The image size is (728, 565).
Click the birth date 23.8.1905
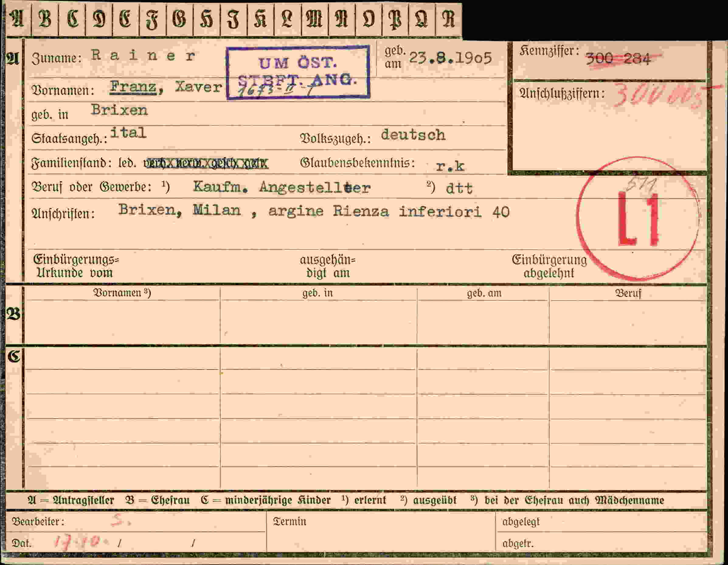point(450,58)
